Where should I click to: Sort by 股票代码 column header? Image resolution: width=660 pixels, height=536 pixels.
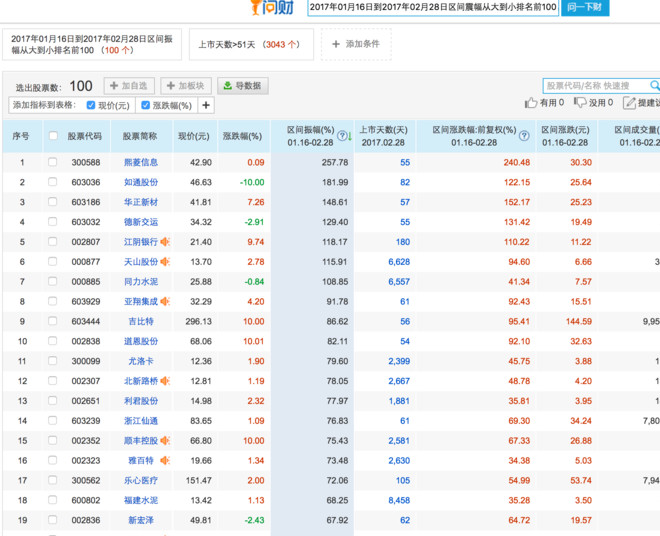point(85,136)
